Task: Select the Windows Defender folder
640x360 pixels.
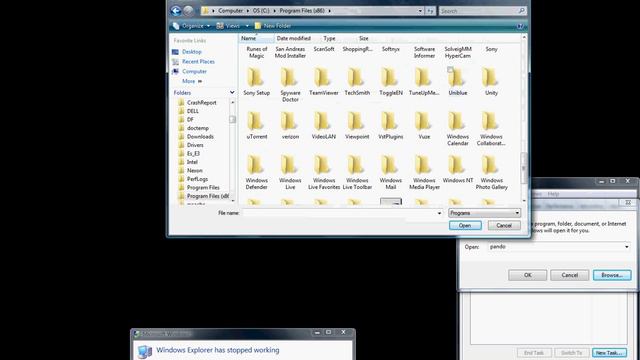Action: (x=256, y=173)
